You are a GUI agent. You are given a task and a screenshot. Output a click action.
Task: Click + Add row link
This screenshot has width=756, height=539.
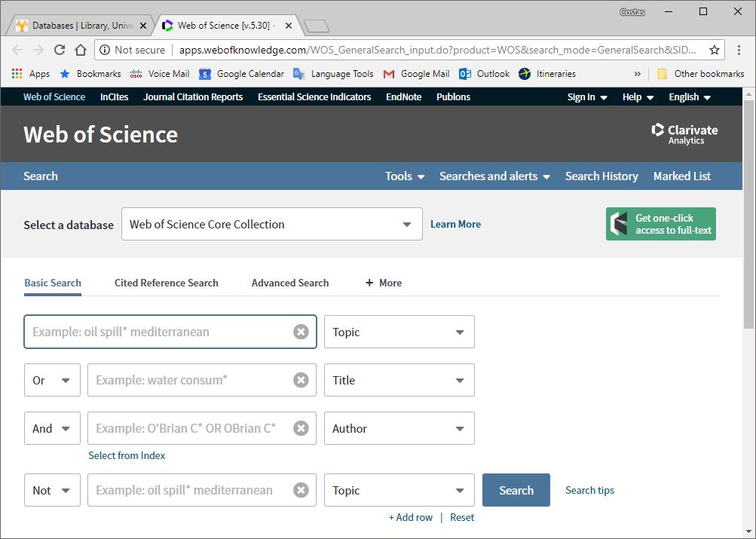[x=411, y=517]
